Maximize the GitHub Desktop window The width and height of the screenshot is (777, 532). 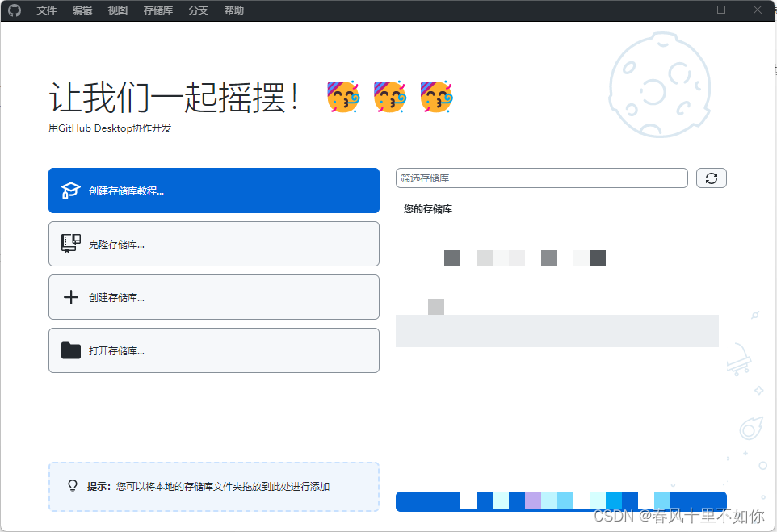(x=721, y=10)
